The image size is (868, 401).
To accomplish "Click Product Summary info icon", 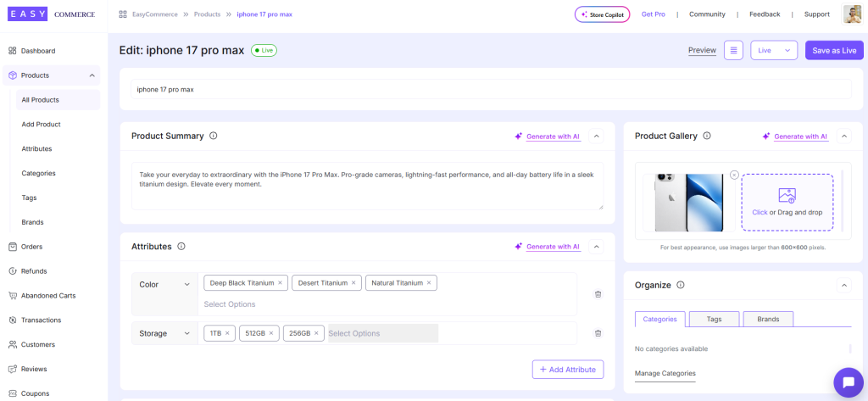I will pyautogui.click(x=214, y=136).
